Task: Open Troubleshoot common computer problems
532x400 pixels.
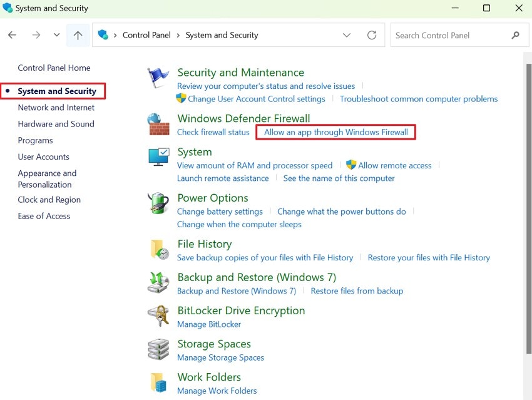Action: click(419, 99)
